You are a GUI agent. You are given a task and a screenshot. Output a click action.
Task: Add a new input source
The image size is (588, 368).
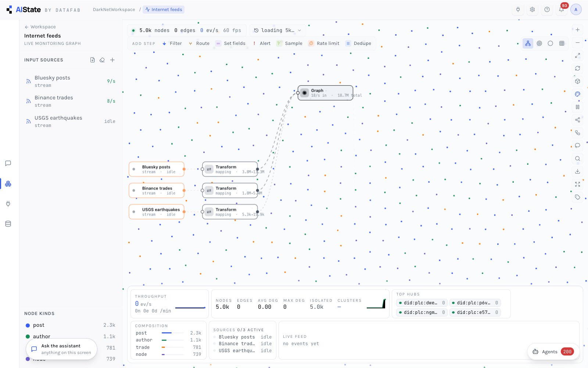coord(112,60)
